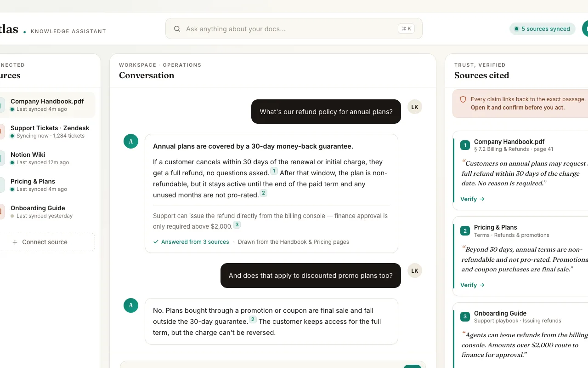Click the green dot in 5 sources synced pill

pos(516,29)
